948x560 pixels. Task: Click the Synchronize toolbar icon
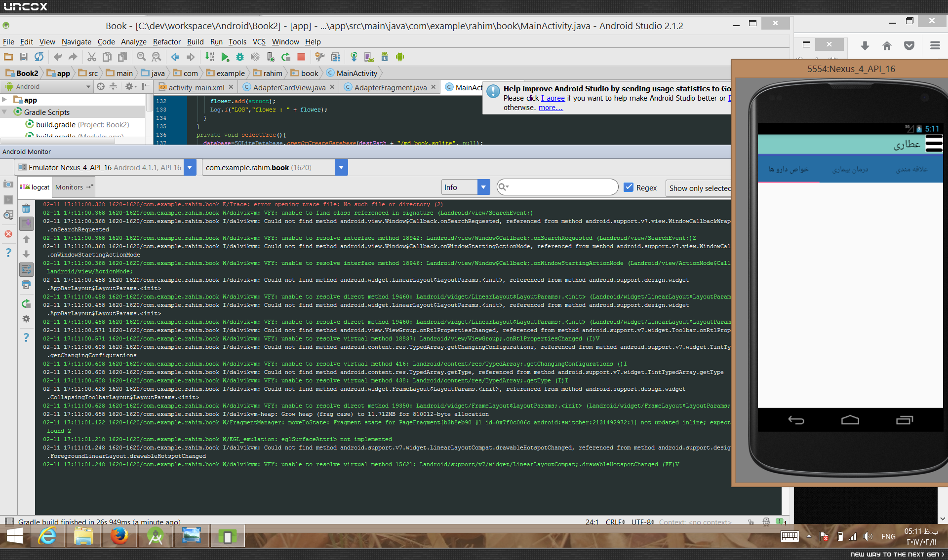(39, 57)
